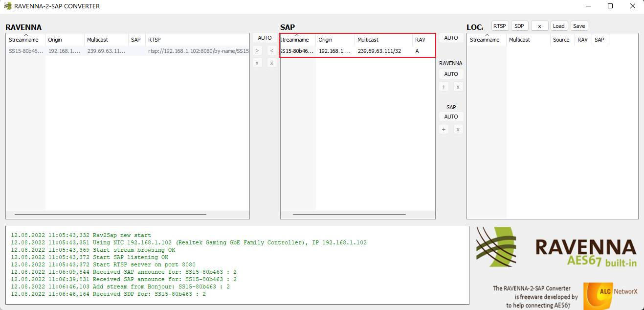Click the Save button
The image size is (644, 310).
pyautogui.click(x=579, y=26)
